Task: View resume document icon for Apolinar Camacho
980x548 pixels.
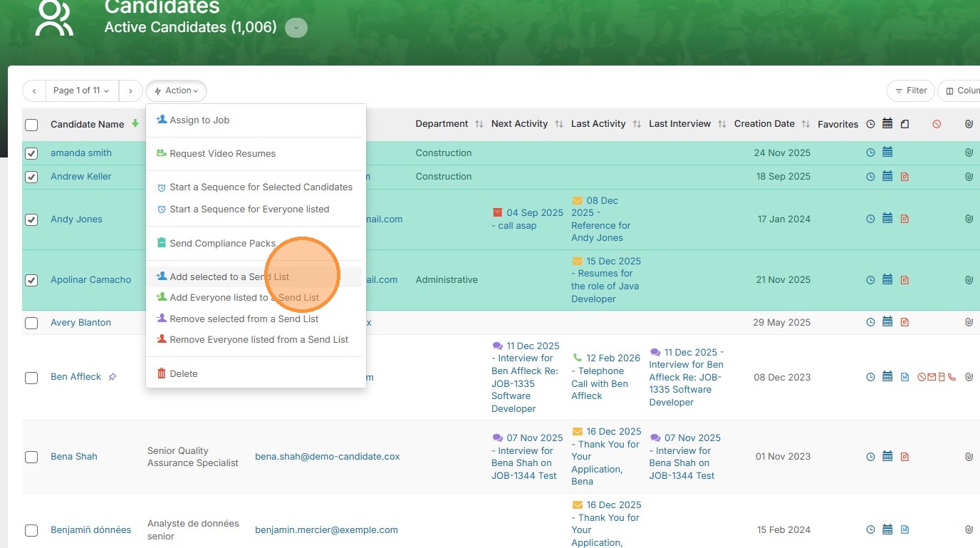Action: (x=905, y=279)
